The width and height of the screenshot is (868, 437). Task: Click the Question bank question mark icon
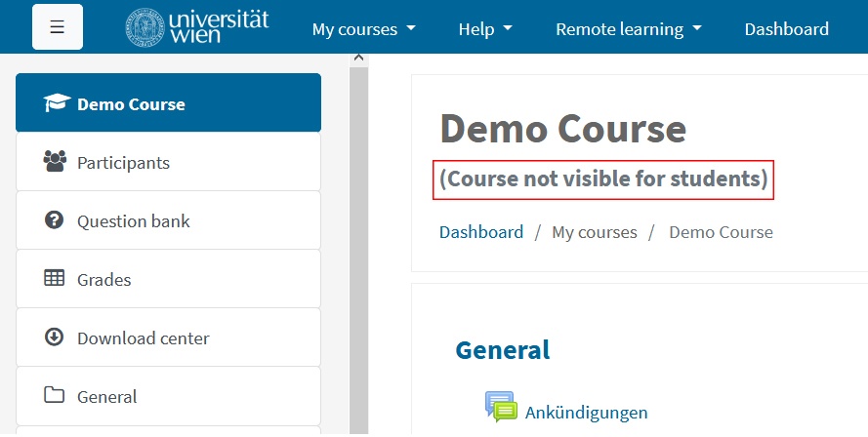pyautogui.click(x=54, y=220)
